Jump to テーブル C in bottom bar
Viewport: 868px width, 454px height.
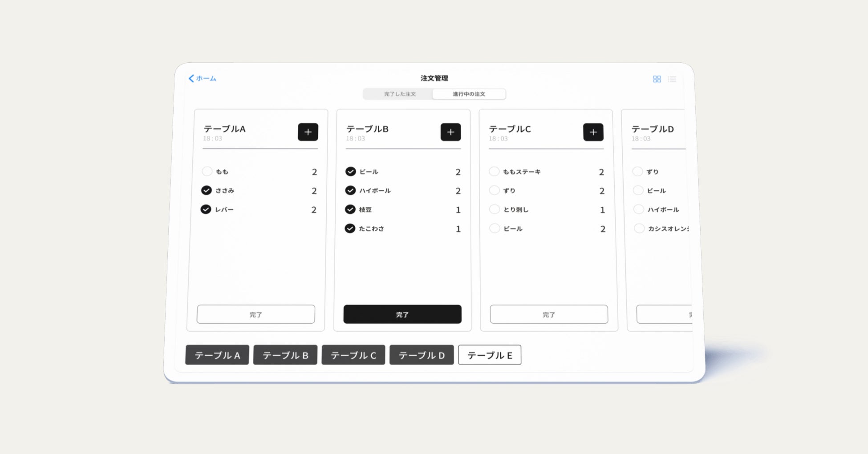tap(353, 355)
